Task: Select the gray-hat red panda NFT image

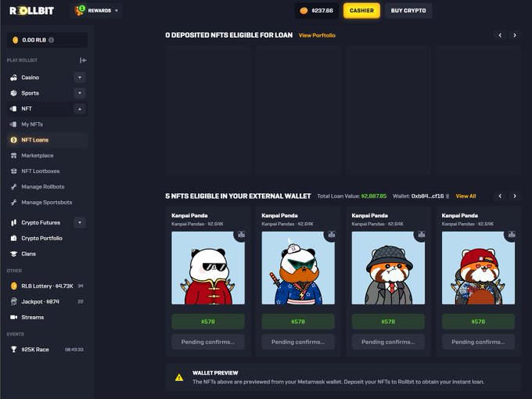Action: pyautogui.click(x=388, y=268)
